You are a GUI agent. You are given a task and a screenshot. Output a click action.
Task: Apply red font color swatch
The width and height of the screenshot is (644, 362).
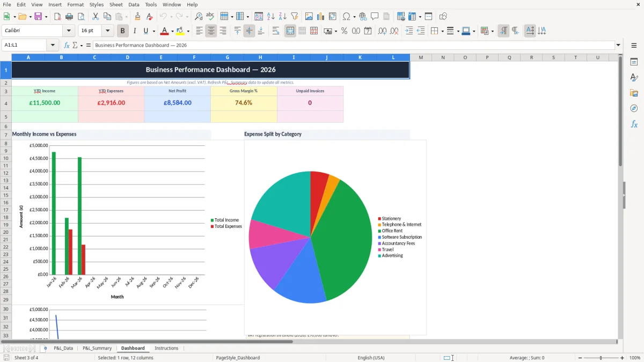pyautogui.click(x=165, y=31)
